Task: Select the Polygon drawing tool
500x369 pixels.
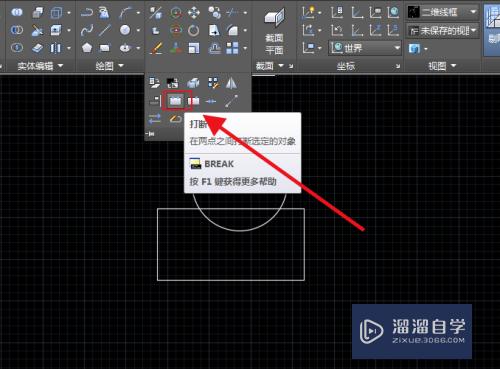Action: tap(87, 48)
